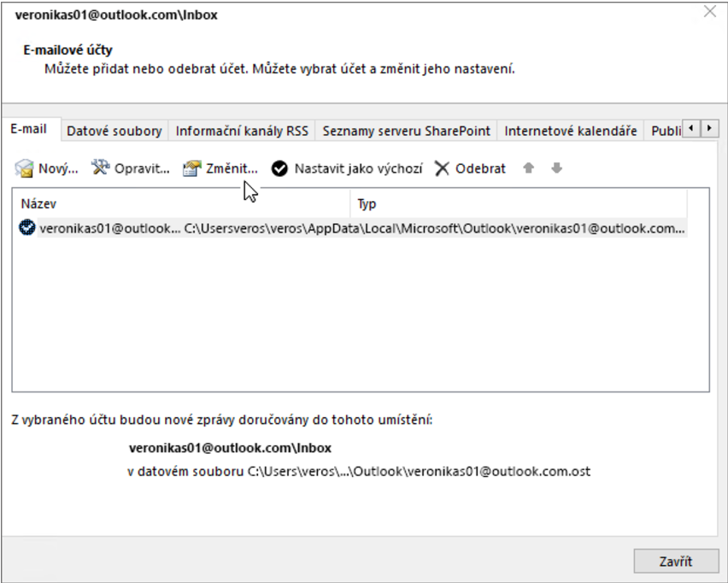Open Seznamy serveru SharePoint tab
This screenshot has height=583, width=728.
[406, 131]
